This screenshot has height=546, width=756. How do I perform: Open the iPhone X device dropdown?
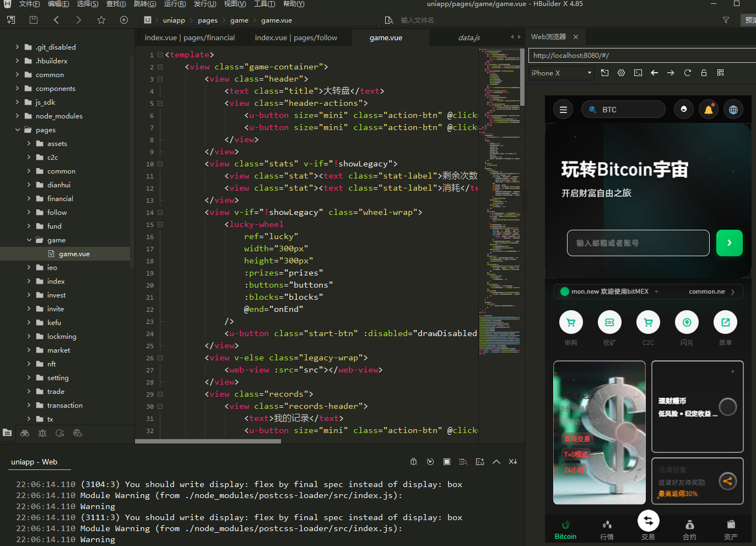pos(561,73)
